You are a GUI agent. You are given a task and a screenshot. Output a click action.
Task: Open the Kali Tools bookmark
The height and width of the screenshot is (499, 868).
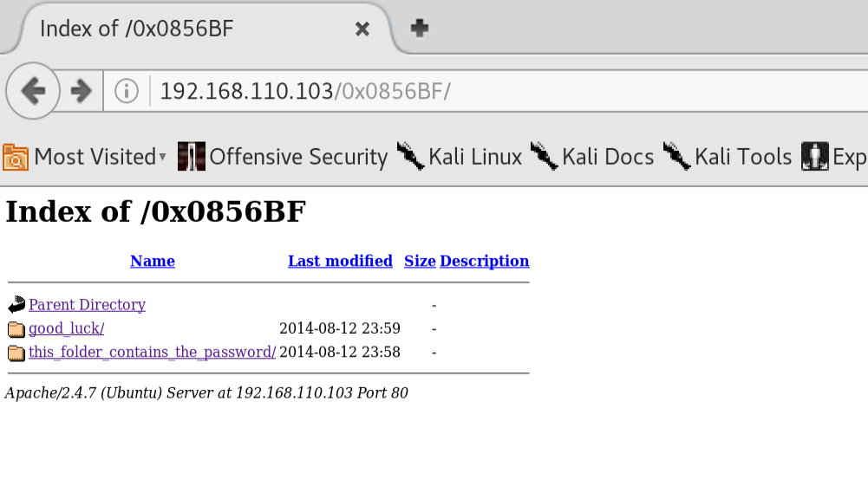pyautogui.click(x=728, y=157)
